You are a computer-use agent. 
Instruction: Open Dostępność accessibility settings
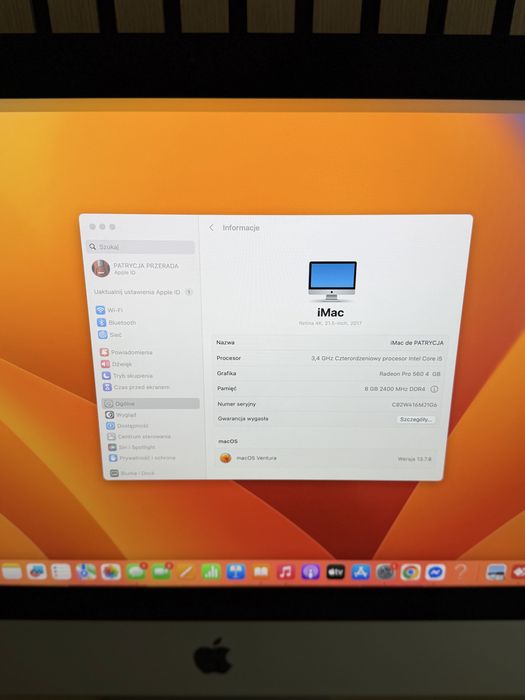point(128,426)
